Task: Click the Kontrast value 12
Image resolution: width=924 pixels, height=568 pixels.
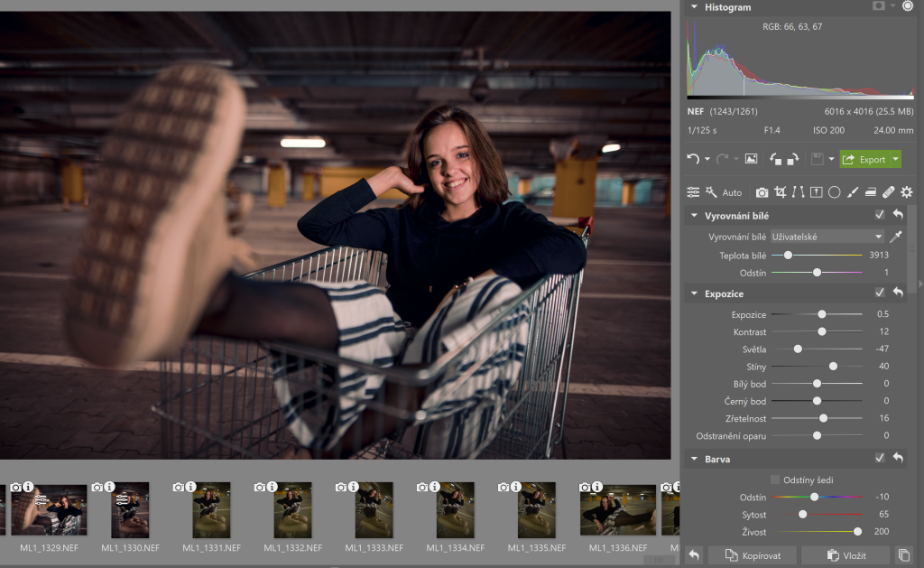Action: [884, 331]
